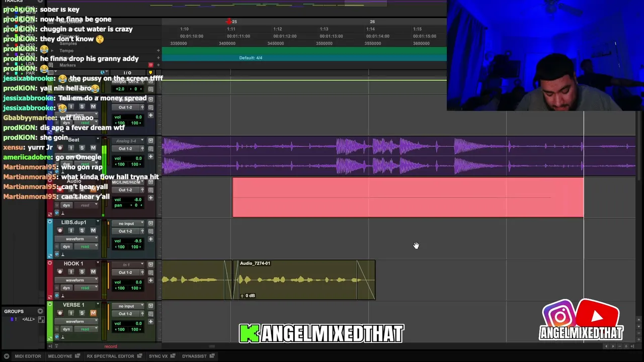Viewport: 644px width, 362px height.
Task: Record-enable the VERSE 1 track
Action: click(60, 313)
